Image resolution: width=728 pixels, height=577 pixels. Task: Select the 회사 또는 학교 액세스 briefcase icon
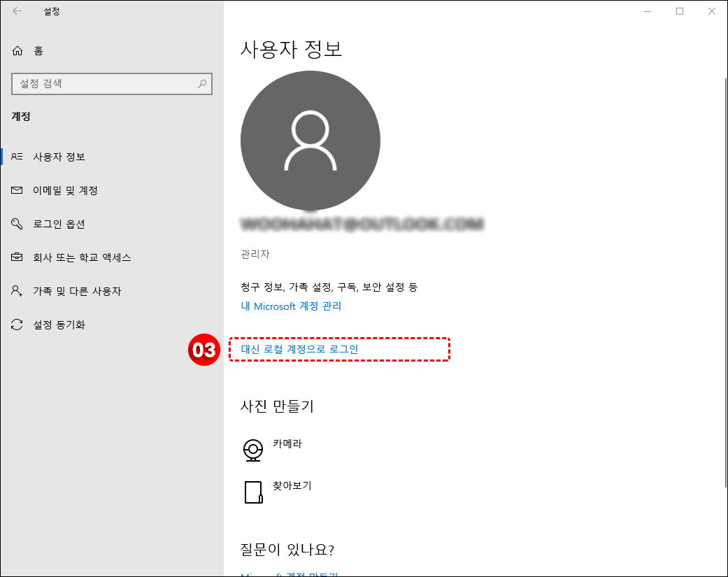pyautogui.click(x=17, y=257)
